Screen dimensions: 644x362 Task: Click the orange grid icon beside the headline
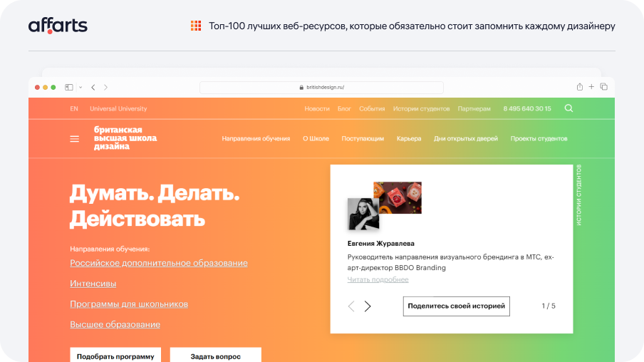pyautogui.click(x=196, y=26)
